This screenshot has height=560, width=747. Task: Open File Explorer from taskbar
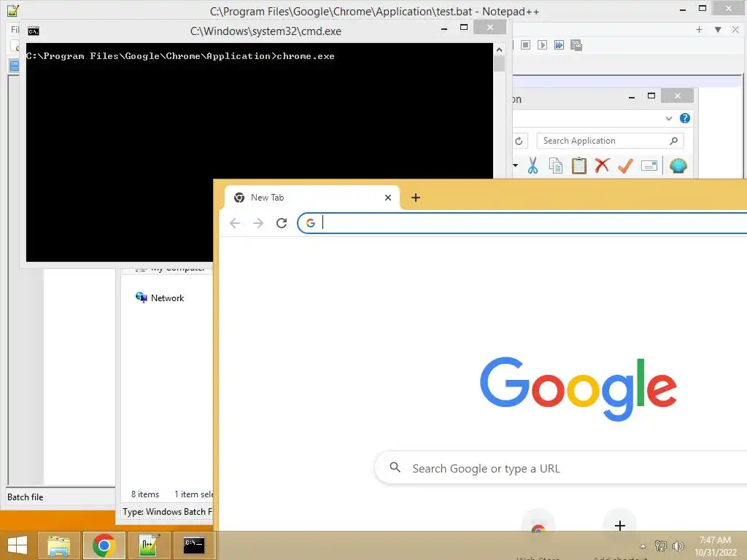pos(59,545)
